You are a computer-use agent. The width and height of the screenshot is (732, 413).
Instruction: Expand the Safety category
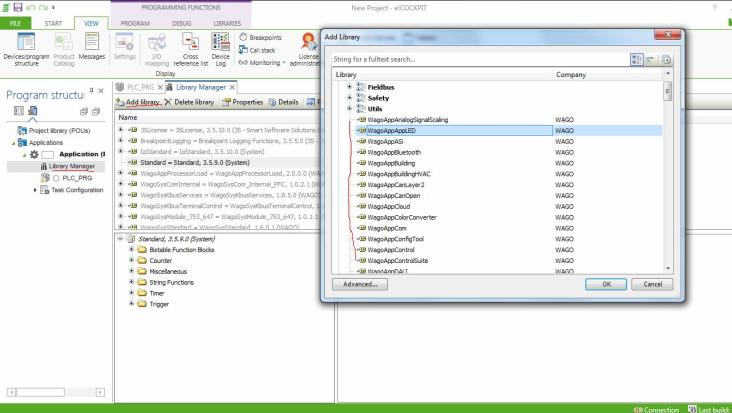pyautogui.click(x=349, y=98)
